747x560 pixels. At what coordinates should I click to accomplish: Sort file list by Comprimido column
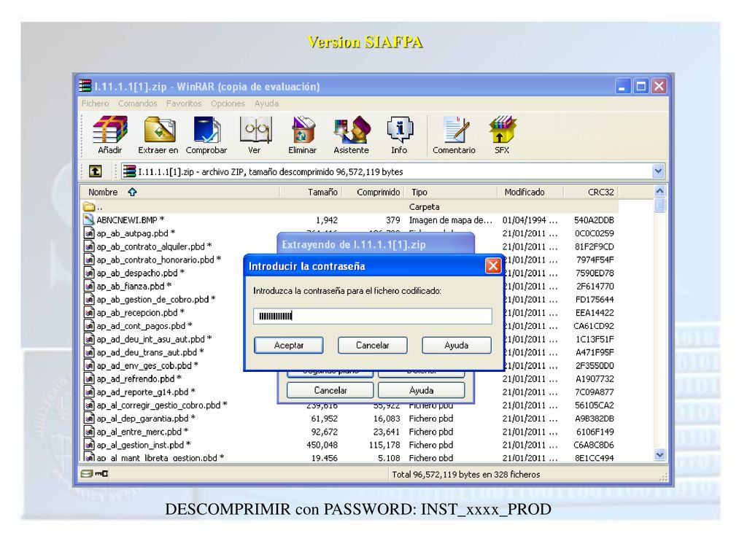[374, 192]
